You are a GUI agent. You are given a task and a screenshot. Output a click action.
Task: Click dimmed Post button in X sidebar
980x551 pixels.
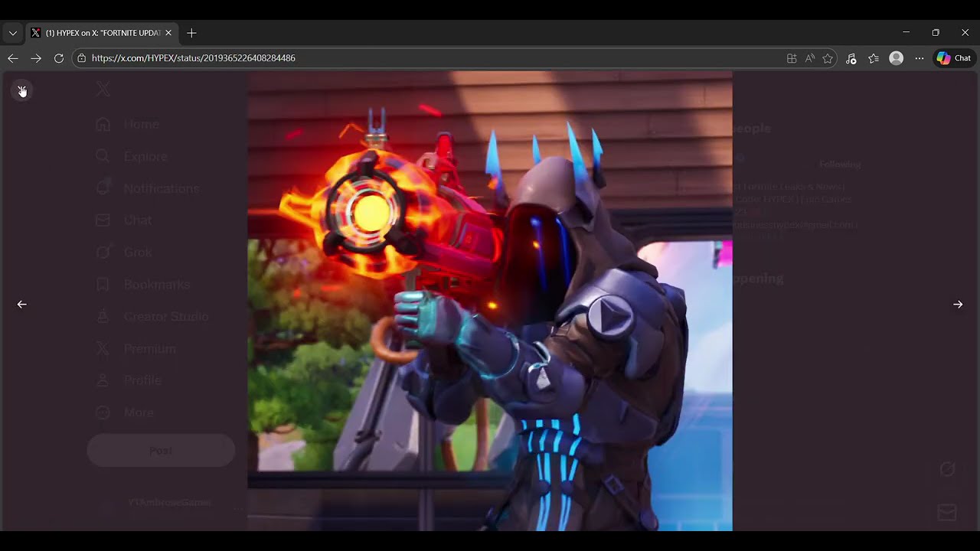pyautogui.click(x=161, y=451)
